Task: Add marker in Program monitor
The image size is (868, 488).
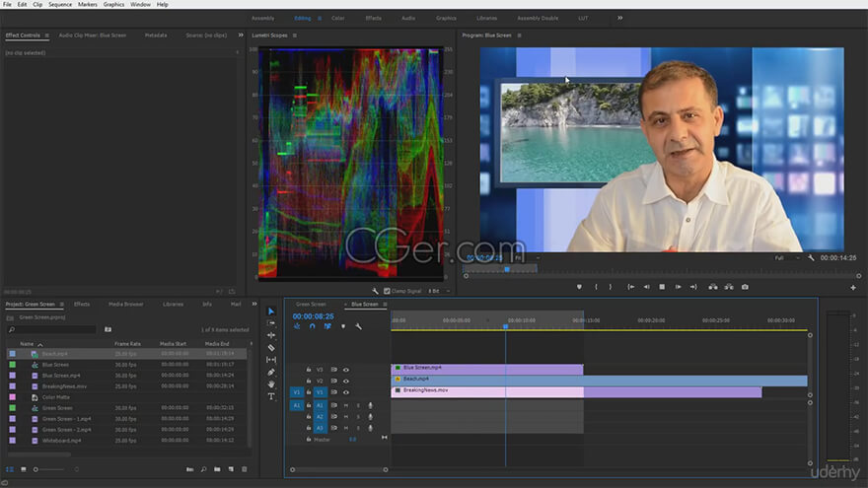Action: coord(579,287)
